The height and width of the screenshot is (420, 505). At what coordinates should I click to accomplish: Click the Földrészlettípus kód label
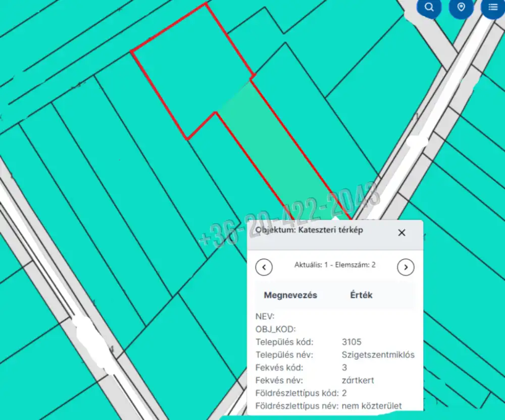click(x=297, y=393)
